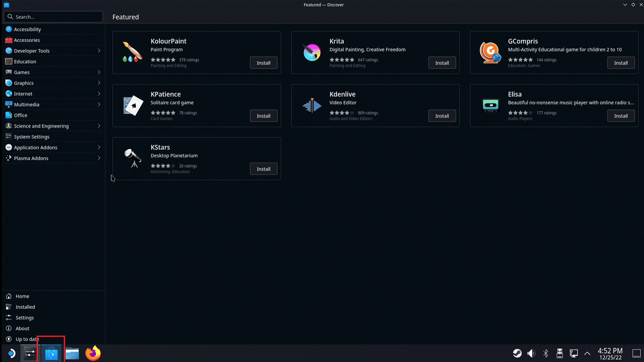
Task: Click 'Desktop Planetarium' description
Action: [174, 156]
